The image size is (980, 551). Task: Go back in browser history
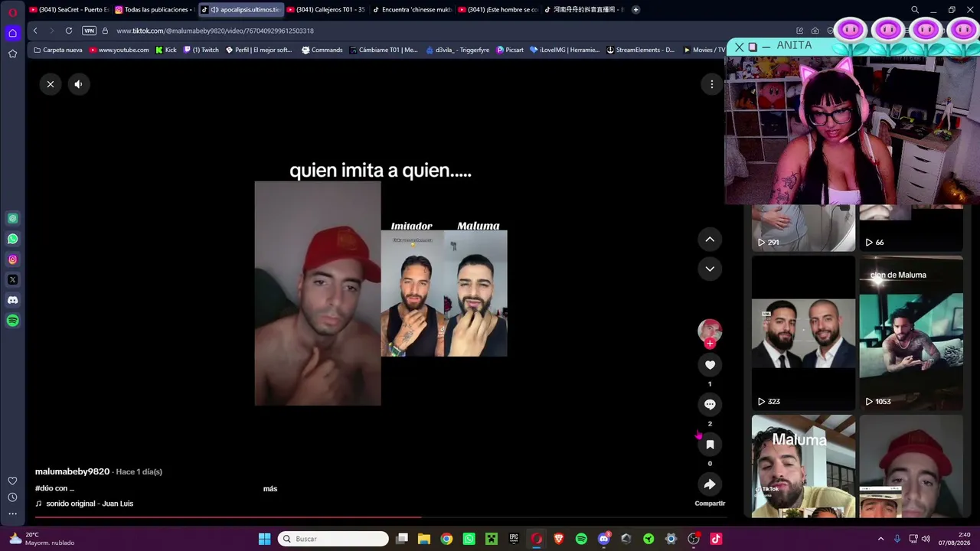pos(35,31)
